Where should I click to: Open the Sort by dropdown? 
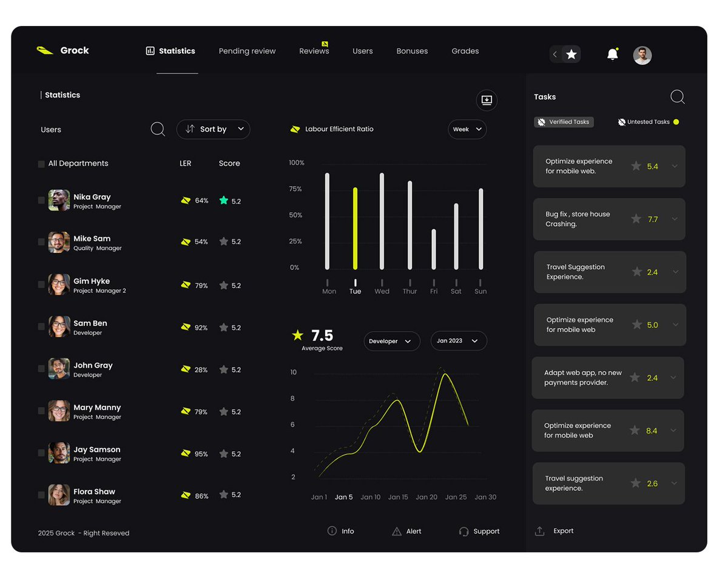(213, 129)
